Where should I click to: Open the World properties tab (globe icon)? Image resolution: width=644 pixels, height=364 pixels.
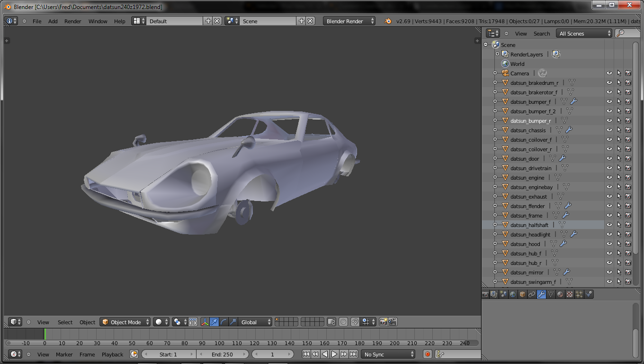[x=513, y=294]
